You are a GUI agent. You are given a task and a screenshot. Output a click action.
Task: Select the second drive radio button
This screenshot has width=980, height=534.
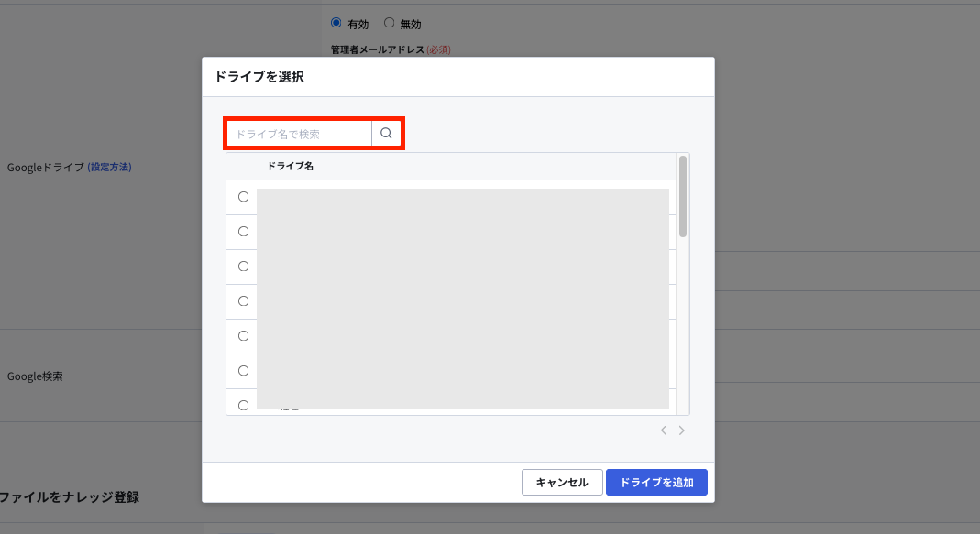244,232
